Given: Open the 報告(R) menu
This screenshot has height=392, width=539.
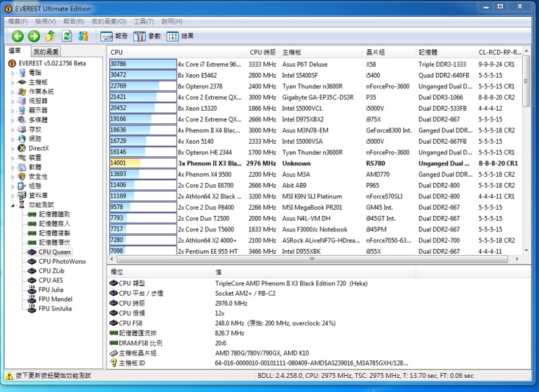Looking at the screenshot, I should tap(74, 22).
